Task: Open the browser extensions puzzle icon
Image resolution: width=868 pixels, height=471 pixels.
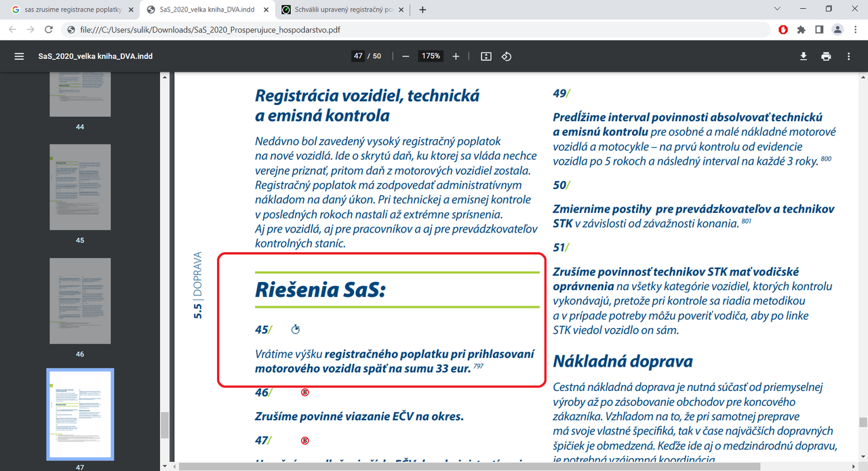Action: click(801, 30)
